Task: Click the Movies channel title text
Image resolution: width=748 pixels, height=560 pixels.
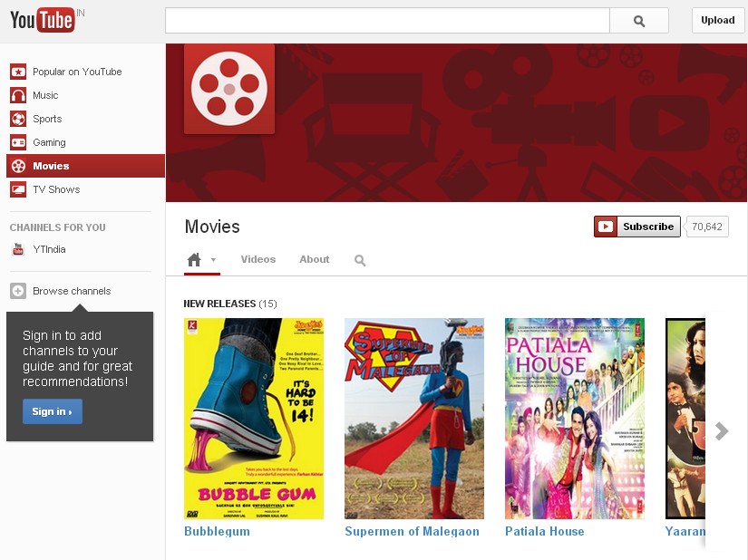Action: tap(212, 227)
